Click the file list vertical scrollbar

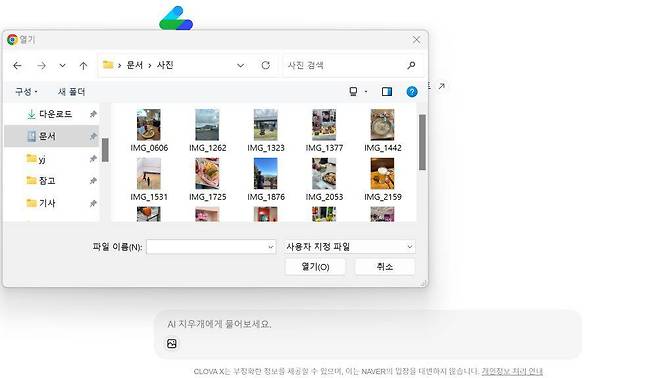422,142
